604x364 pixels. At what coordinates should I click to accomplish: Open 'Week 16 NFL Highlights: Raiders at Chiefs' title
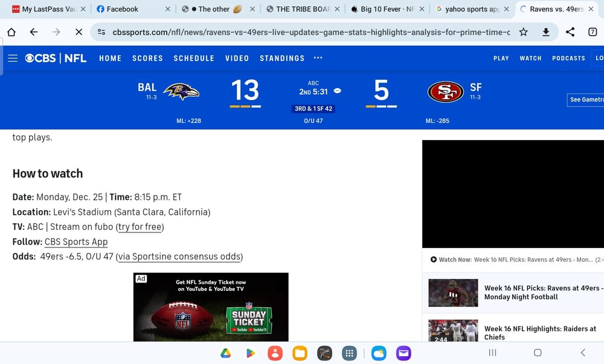click(540, 333)
